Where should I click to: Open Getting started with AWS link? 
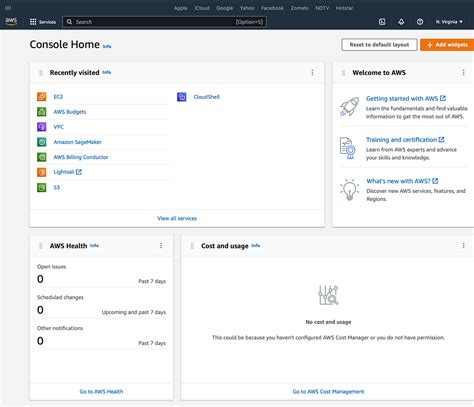(406, 98)
